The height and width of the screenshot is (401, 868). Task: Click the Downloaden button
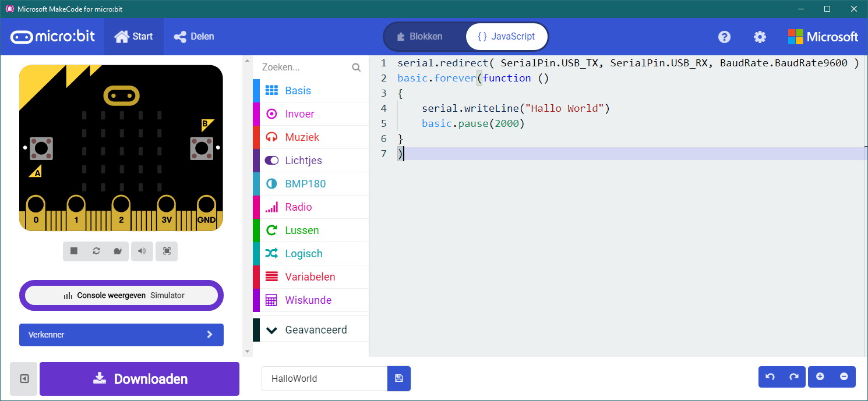(139, 379)
